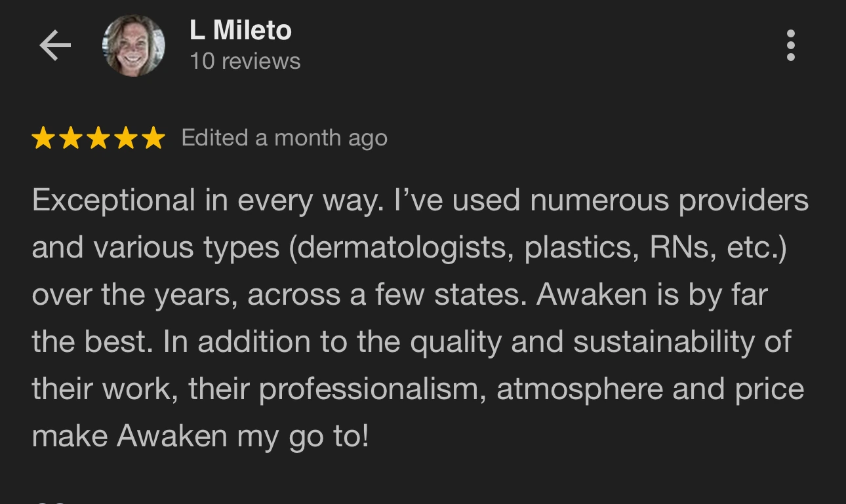Screen dimensions: 846x504
Task: Click the "Edited a month ago" timestamp
Action: (284, 138)
